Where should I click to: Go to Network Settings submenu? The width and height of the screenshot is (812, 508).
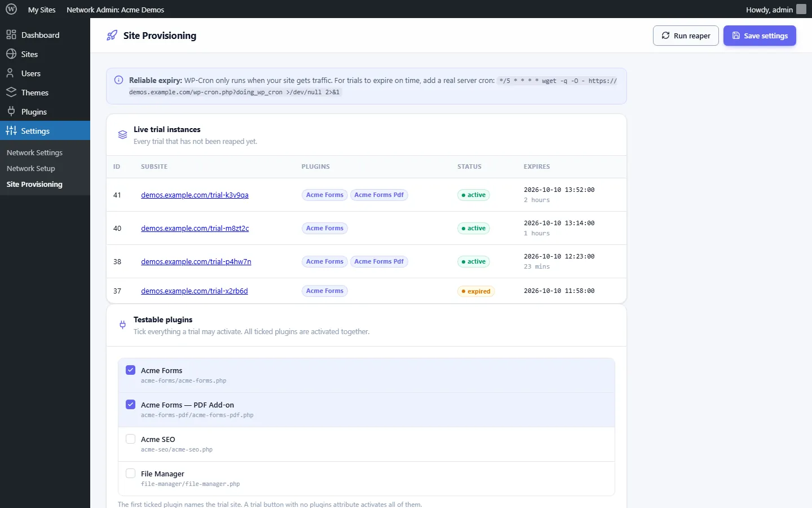coord(34,152)
